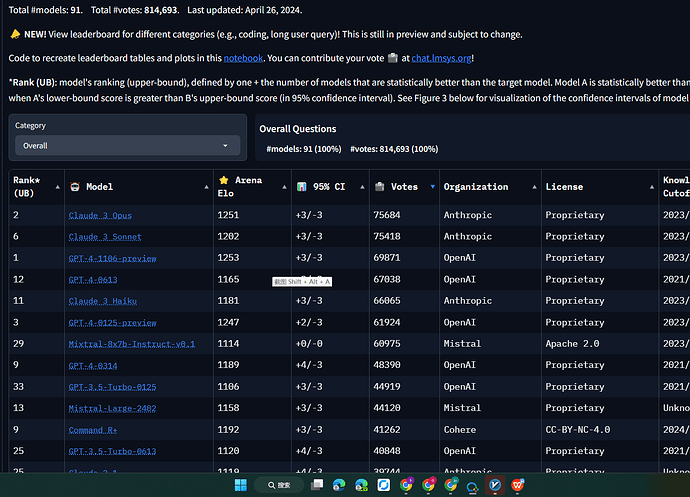Click the License column header text
This screenshot has height=497, width=690.
564,187
